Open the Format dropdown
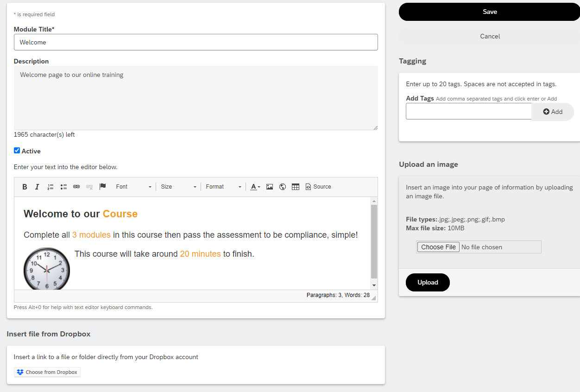Image resolution: width=580 pixels, height=392 pixels. [224, 187]
